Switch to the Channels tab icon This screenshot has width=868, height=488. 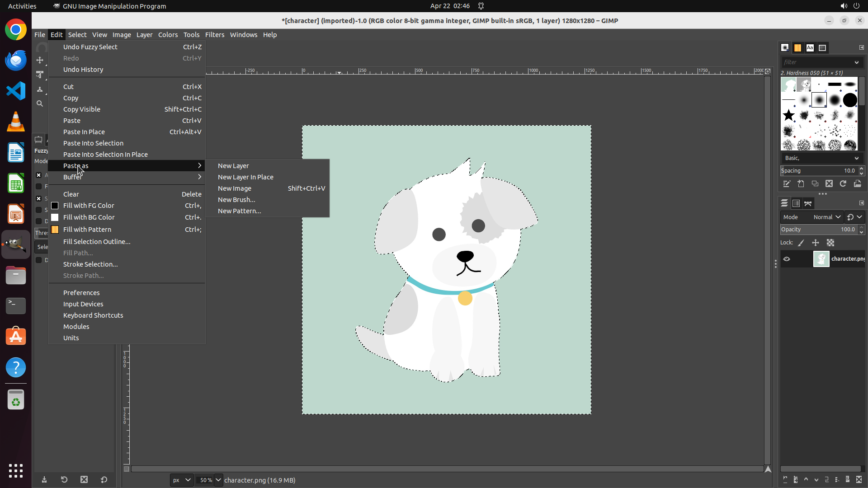pyautogui.click(x=796, y=203)
